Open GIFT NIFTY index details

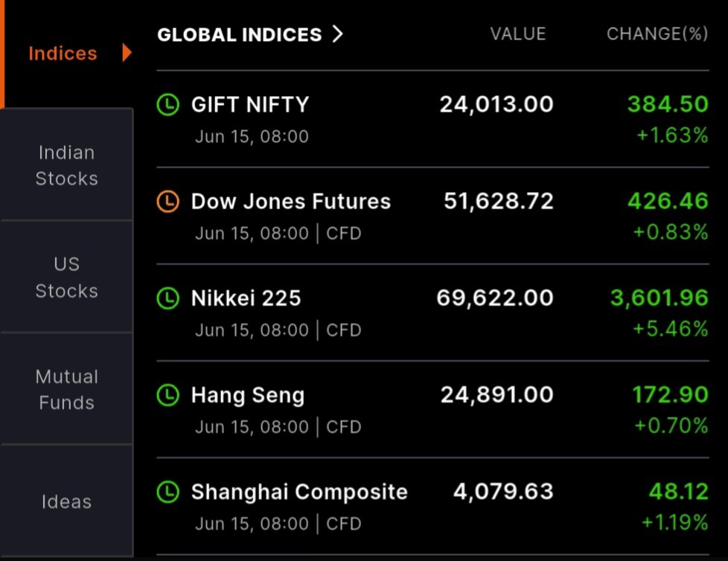(x=432, y=119)
